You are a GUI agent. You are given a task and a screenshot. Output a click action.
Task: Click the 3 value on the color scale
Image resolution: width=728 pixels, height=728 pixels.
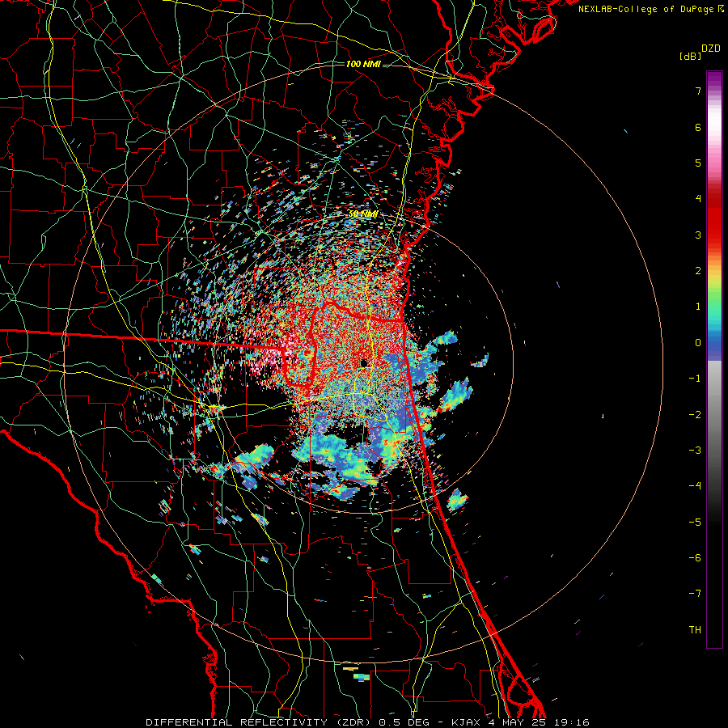point(698,235)
